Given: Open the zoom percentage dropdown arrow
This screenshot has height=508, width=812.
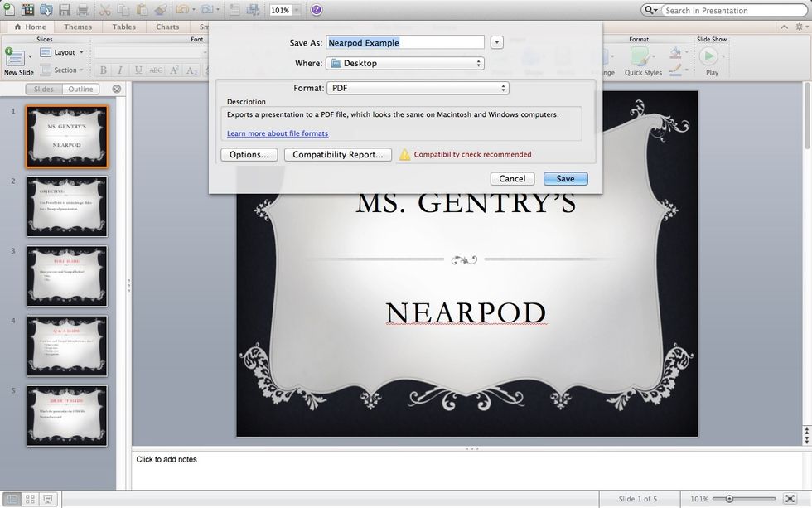Looking at the screenshot, I should coord(297,10).
